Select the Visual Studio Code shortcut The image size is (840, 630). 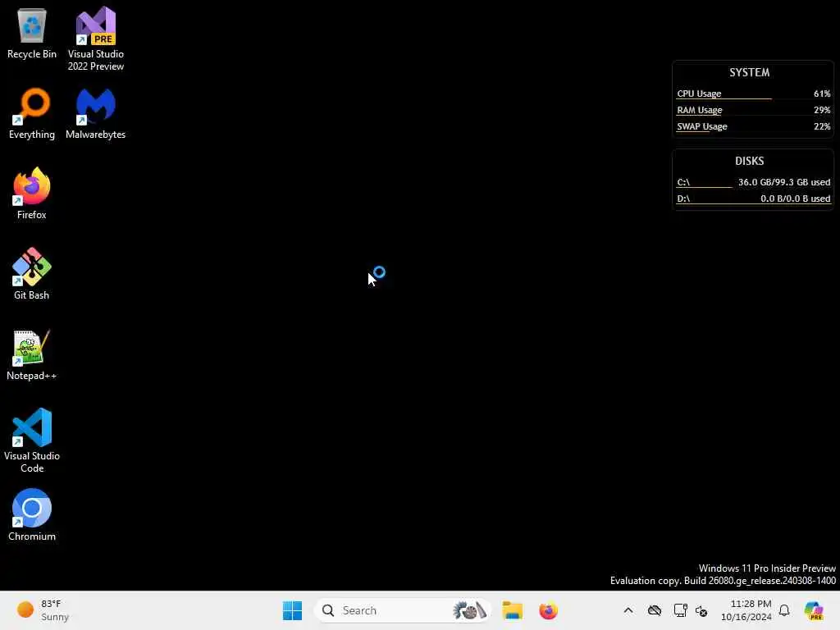coord(32,441)
